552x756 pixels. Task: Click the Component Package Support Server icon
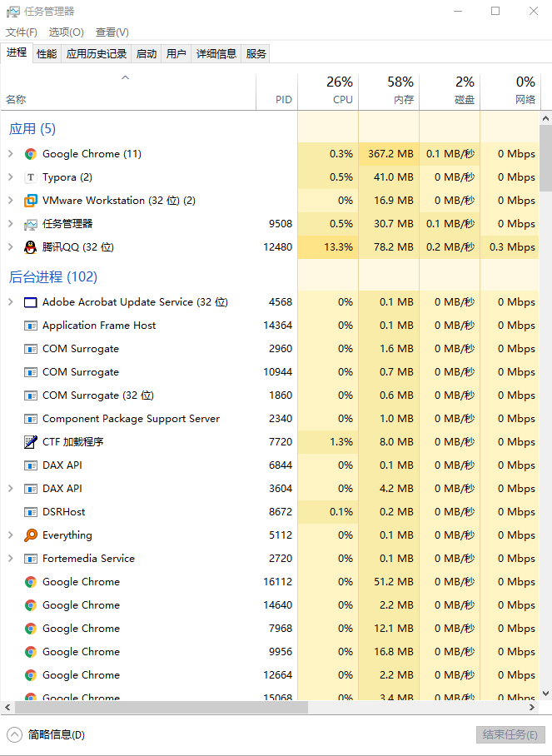tap(30, 419)
